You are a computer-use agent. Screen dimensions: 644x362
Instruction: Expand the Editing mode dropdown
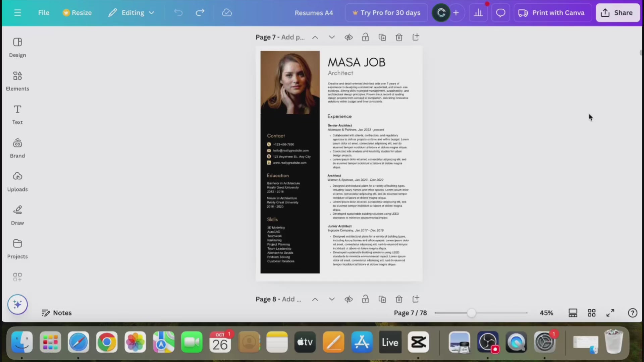click(x=131, y=13)
